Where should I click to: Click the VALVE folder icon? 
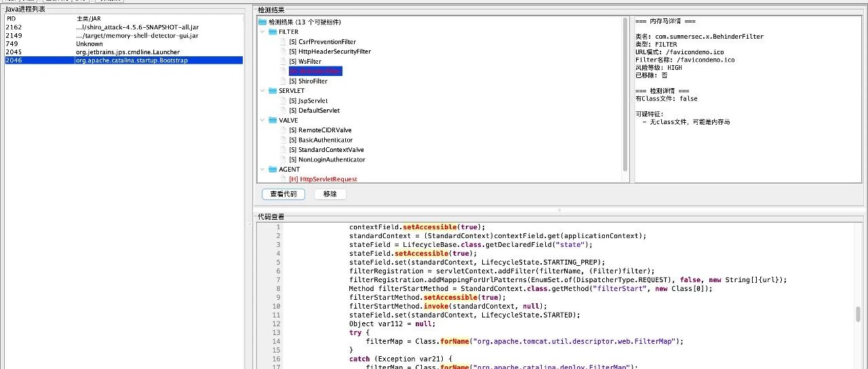pos(273,120)
